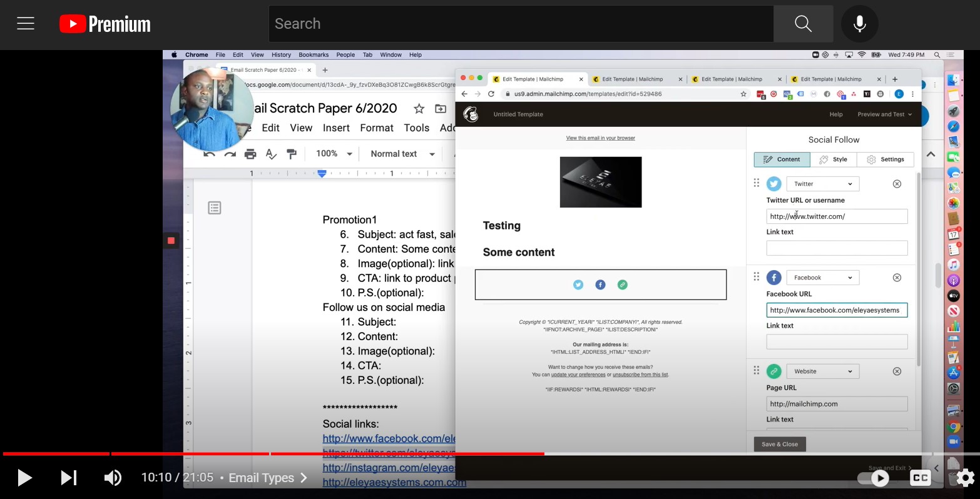Grab the Facebook row drag handle
This screenshot has height=499, width=980.
[x=757, y=276]
